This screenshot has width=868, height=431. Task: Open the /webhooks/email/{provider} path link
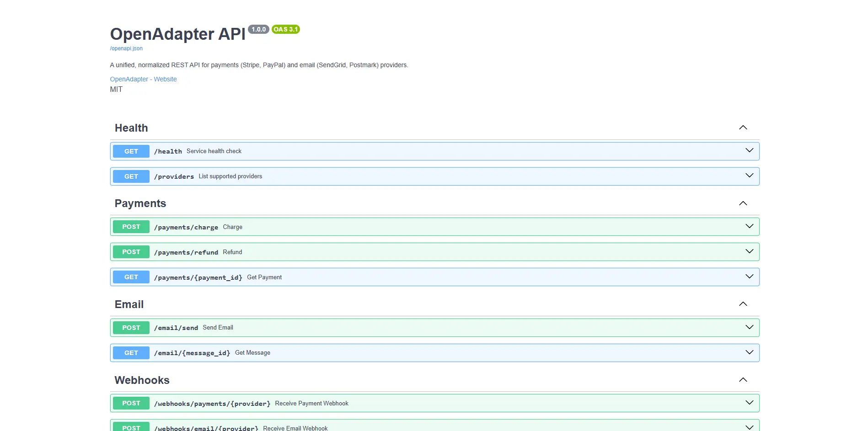pos(206,428)
